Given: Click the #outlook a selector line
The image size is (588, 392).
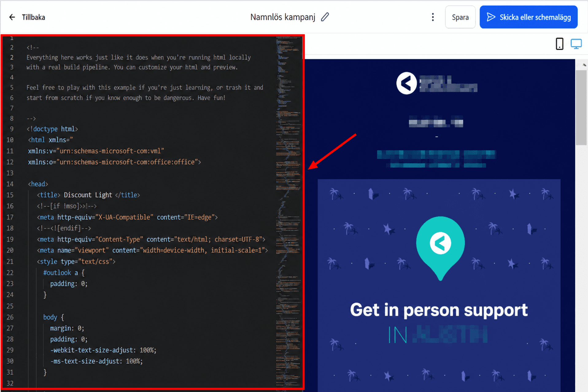Looking at the screenshot, I should tap(64, 273).
